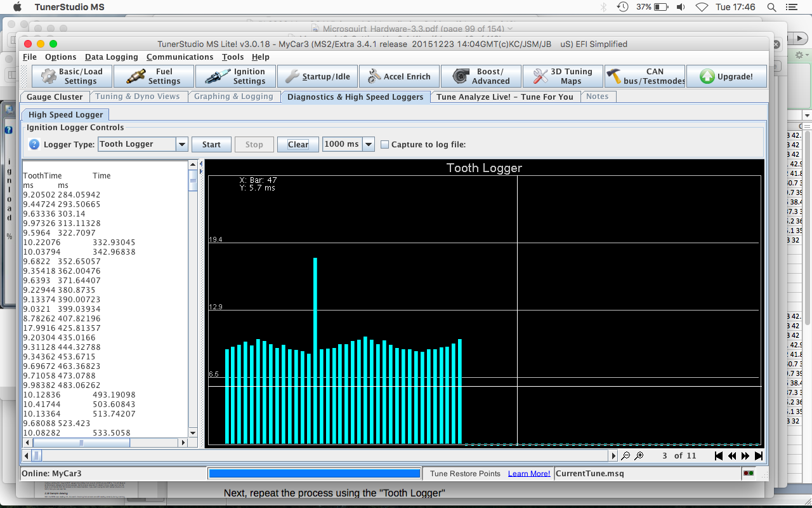Switch to Gauge Cluster tab
The image size is (812, 508).
coord(55,97)
